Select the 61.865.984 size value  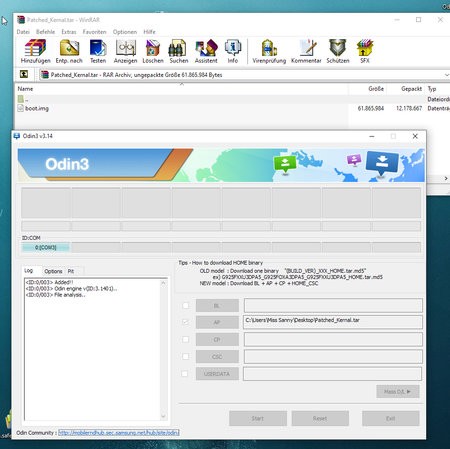371,108
